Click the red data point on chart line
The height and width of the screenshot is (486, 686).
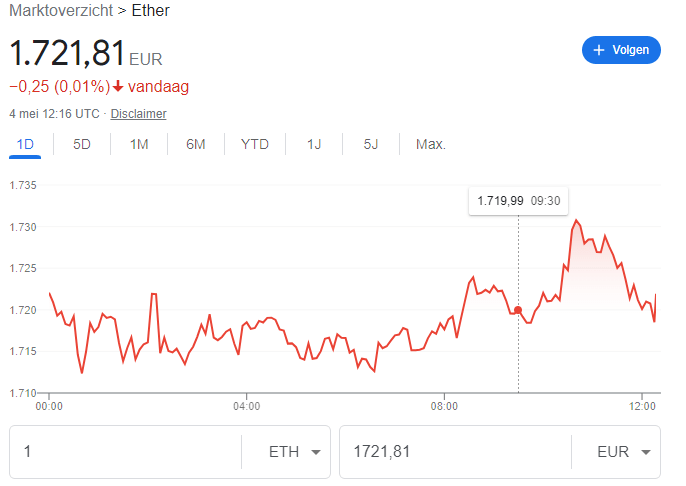click(x=518, y=310)
